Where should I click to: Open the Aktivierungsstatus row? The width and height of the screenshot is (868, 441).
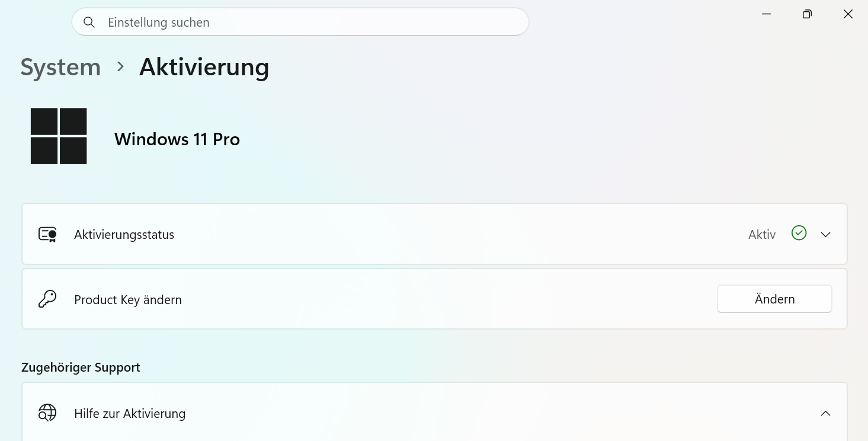[x=434, y=234]
